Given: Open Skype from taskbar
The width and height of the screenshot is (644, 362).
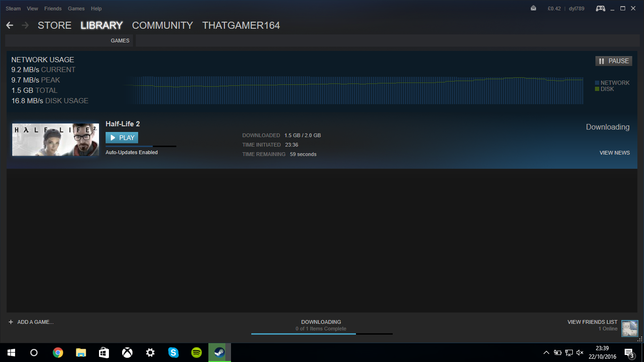Looking at the screenshot, I should pos(173,353).
